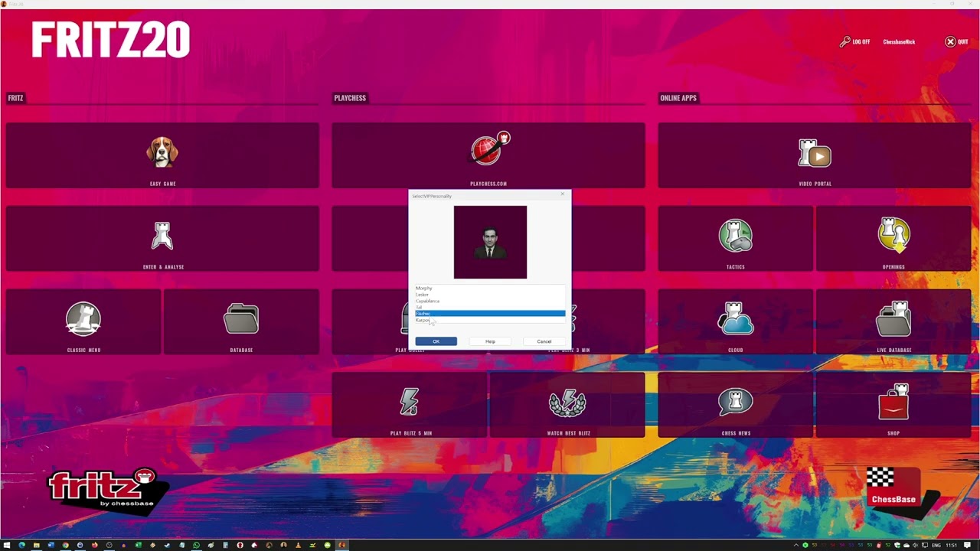Click the ENG language indicator
The image size is (980, 551).
[936, 545]
